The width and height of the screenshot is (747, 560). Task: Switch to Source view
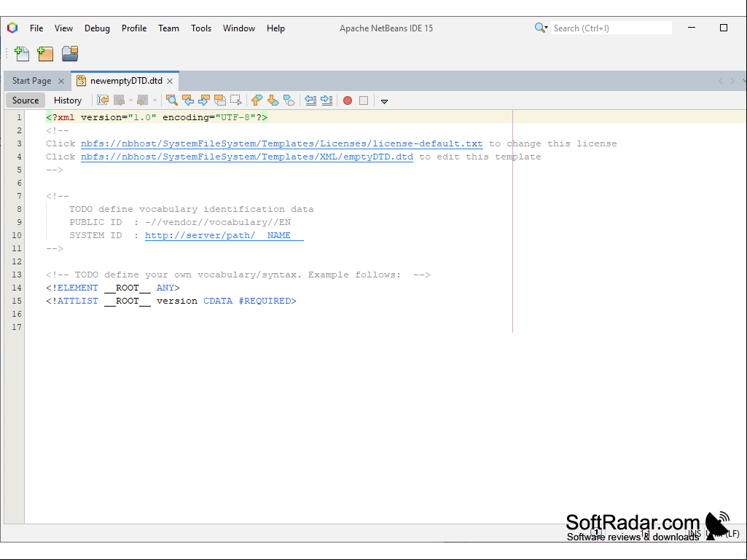click(x=26, y=100)
